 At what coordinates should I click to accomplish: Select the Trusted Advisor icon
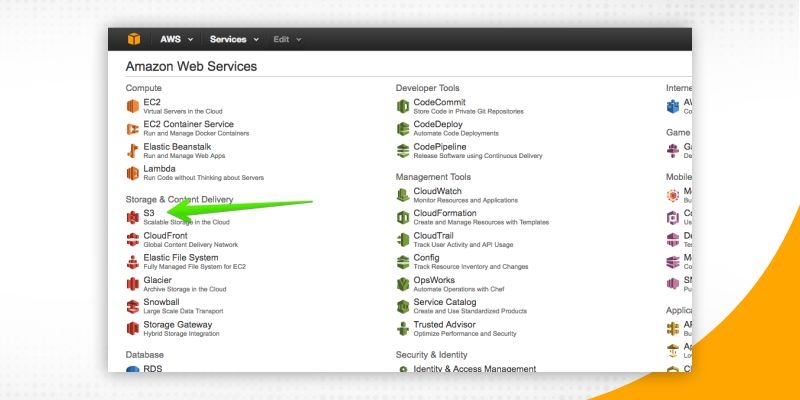403,328
